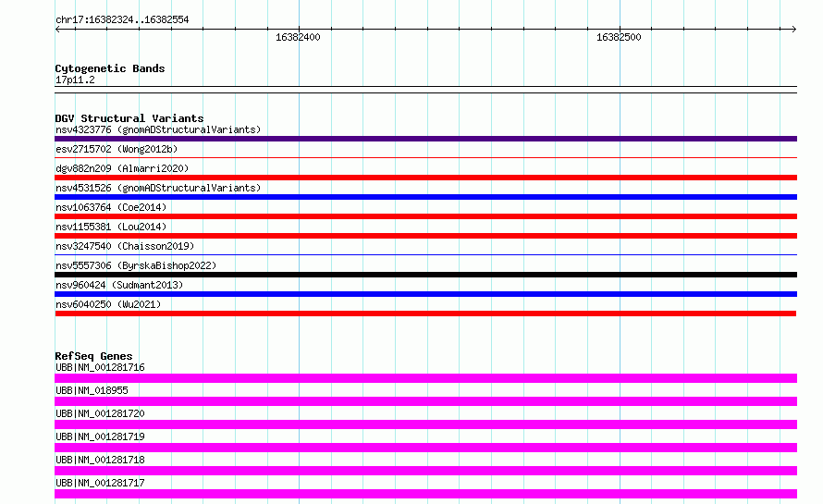Open the UBB|NM_001281719 gene label
The width and height of the screenshot is (823, 504).
coord(100,436)
